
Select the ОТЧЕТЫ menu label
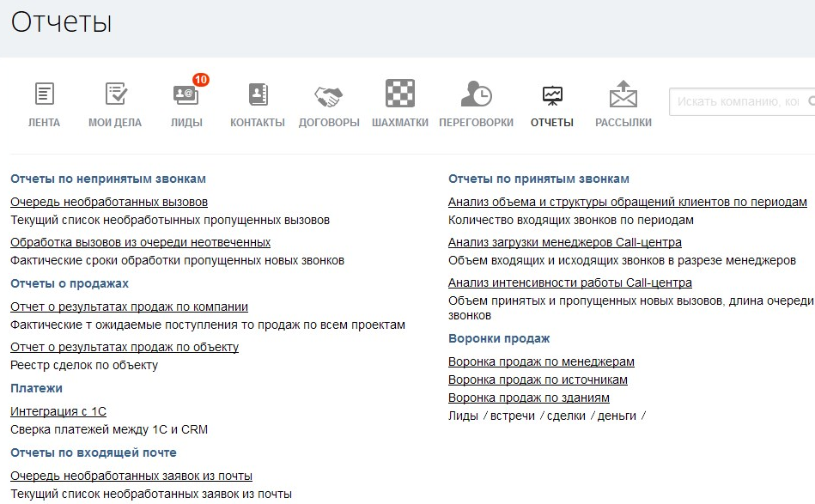click(x=552, y=123)
